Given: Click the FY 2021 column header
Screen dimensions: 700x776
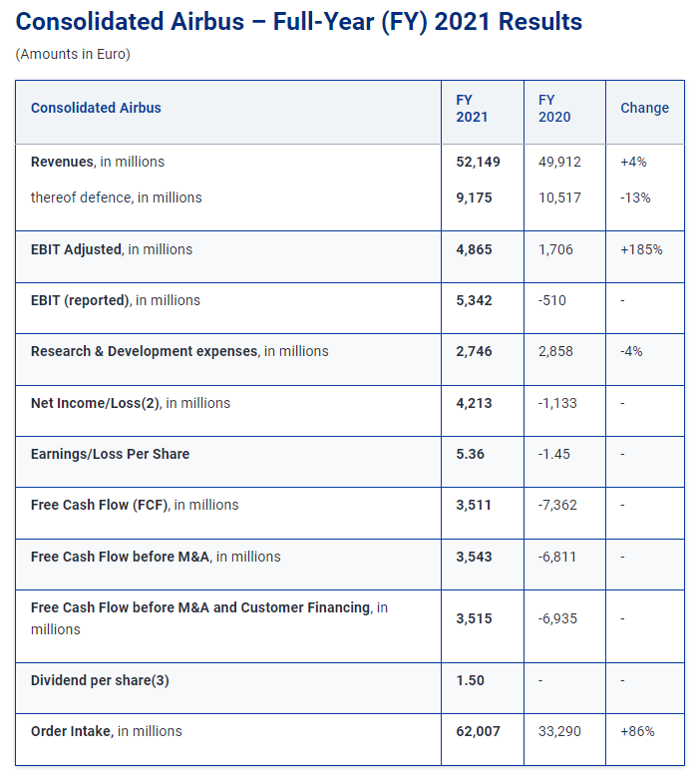Looking at the screenshot, I should (x=472, y=108).
